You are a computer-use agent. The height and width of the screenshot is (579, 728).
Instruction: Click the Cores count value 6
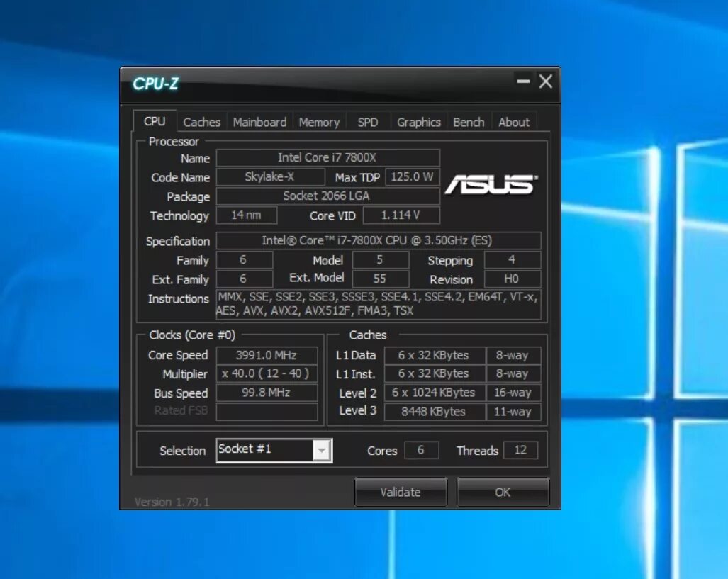(x=422, y=451)
